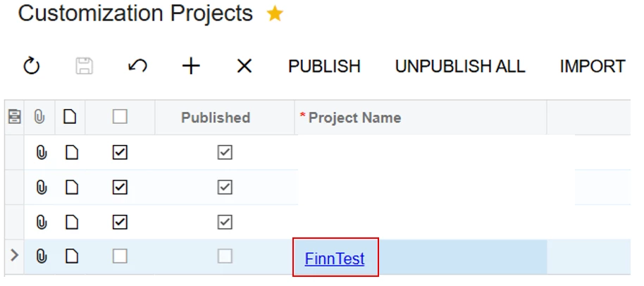Expand the FinnTest row arrow indicator

coord(13,258)
